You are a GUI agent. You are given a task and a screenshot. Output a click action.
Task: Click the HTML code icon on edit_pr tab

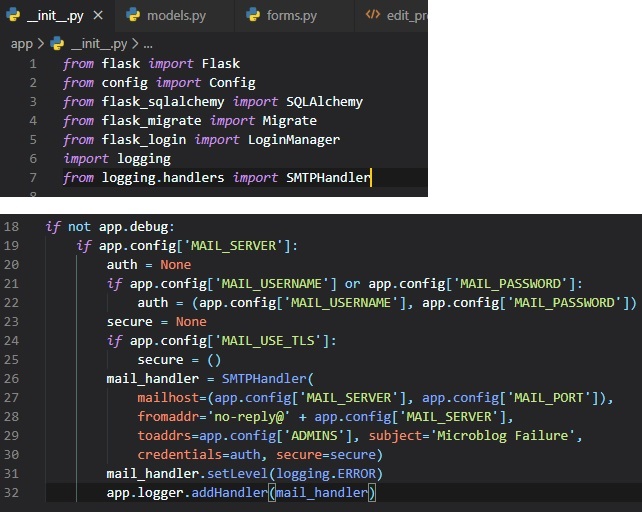(373, 15)
